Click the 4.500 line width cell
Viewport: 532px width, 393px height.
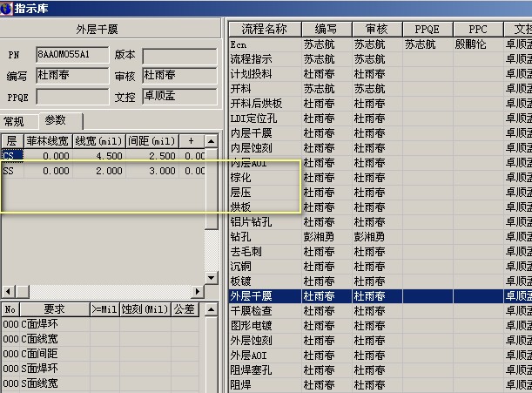(x=99, y=156)
